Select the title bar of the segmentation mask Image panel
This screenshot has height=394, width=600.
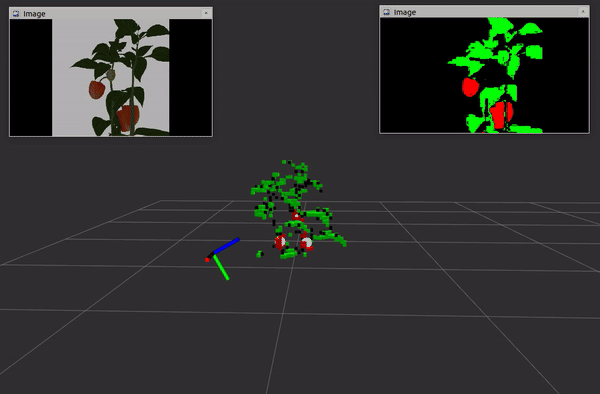click(x=484, y=12)
